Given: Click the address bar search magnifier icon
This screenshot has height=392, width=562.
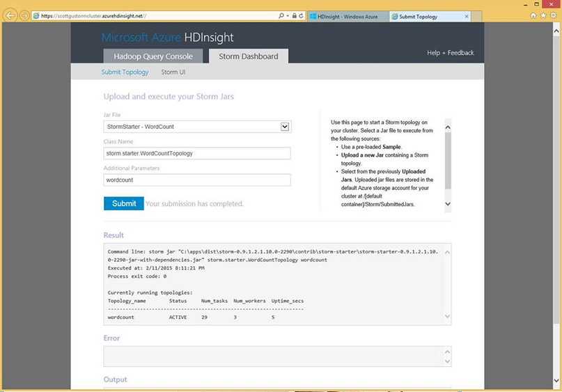Looking at the screenshot, I should click(281, 16).
